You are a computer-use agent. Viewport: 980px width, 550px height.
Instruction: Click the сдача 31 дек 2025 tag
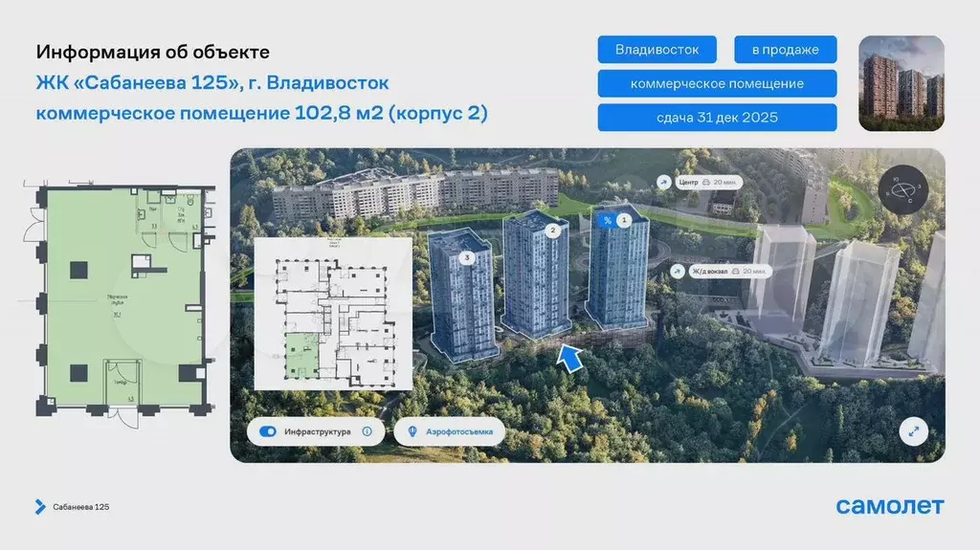click(x=717, y=118)
